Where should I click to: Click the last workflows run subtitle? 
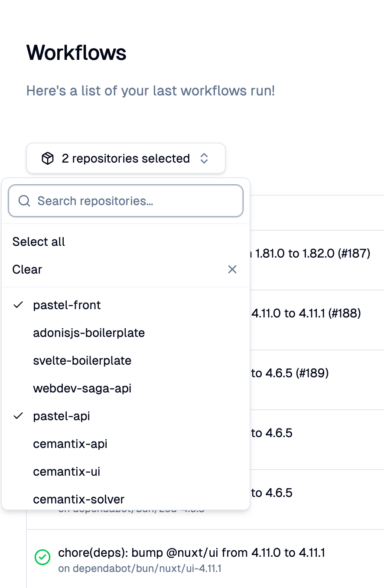pos(151,91)
